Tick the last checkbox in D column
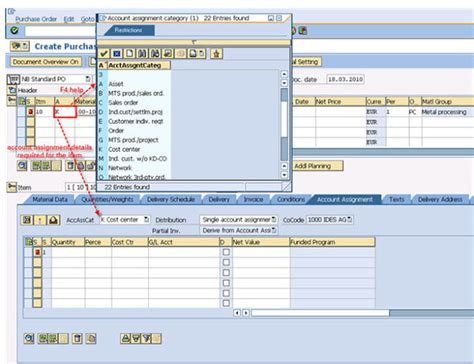Image resolution: width=474 pixels, height=364 pixels. pyautogui.click(x=226, y=303)
